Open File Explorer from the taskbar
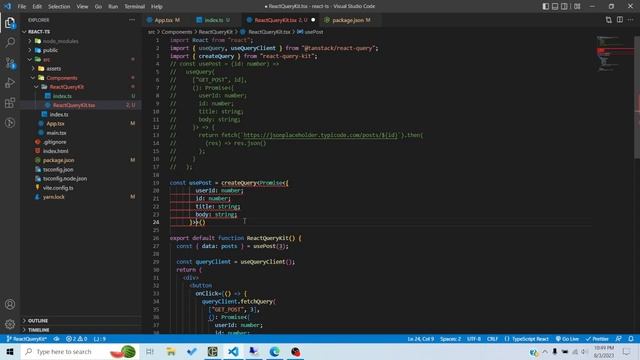Image resolution: width=640 pixels, height=360 pixels. point(171,351)
